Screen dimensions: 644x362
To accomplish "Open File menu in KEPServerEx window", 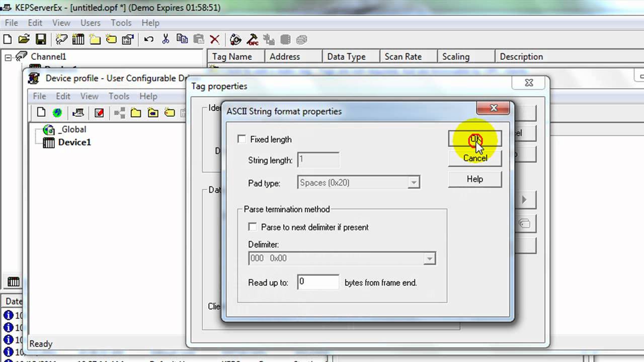I will 11,23.
